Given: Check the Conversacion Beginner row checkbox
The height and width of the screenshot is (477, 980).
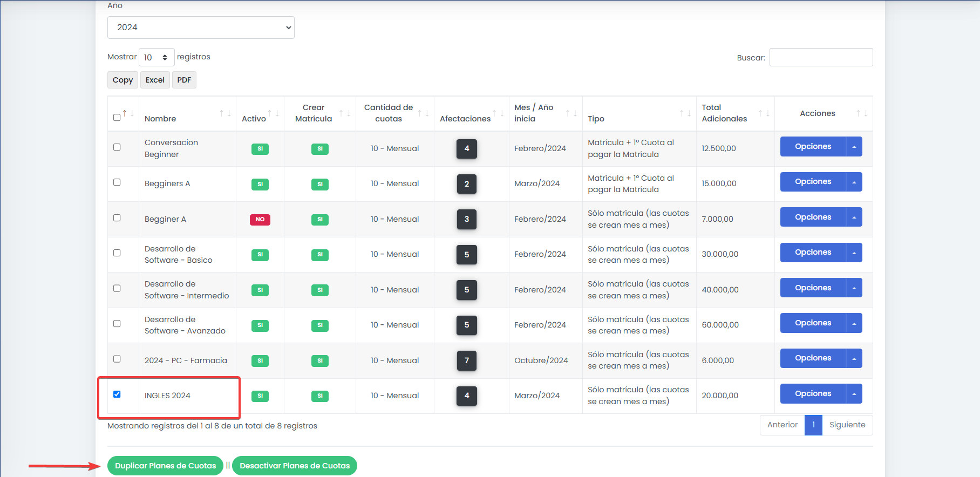Looking at the screenshot, I should (117, 147).
